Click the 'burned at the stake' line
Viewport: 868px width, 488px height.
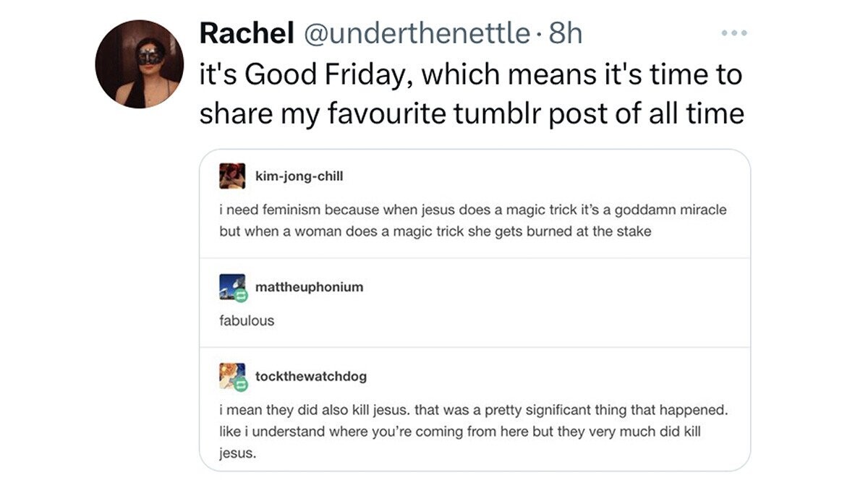tap(435, 232)
